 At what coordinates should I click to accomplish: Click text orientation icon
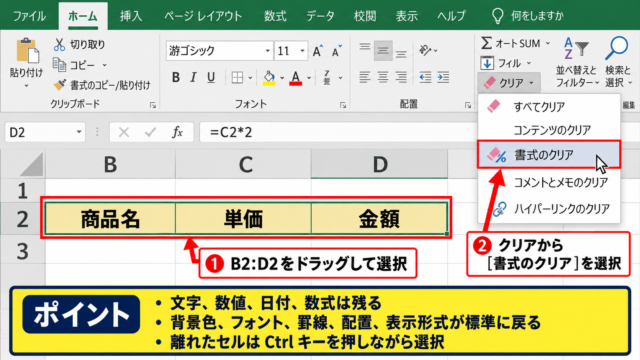[x=425, y=50]
